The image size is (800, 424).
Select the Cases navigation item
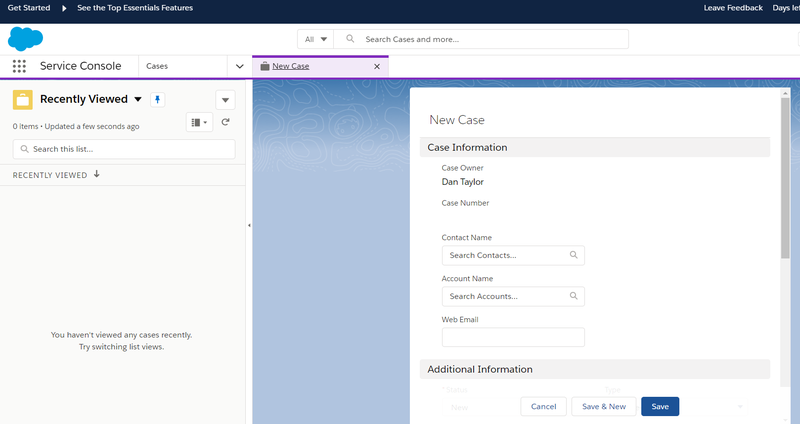click(x=157, y=66)
